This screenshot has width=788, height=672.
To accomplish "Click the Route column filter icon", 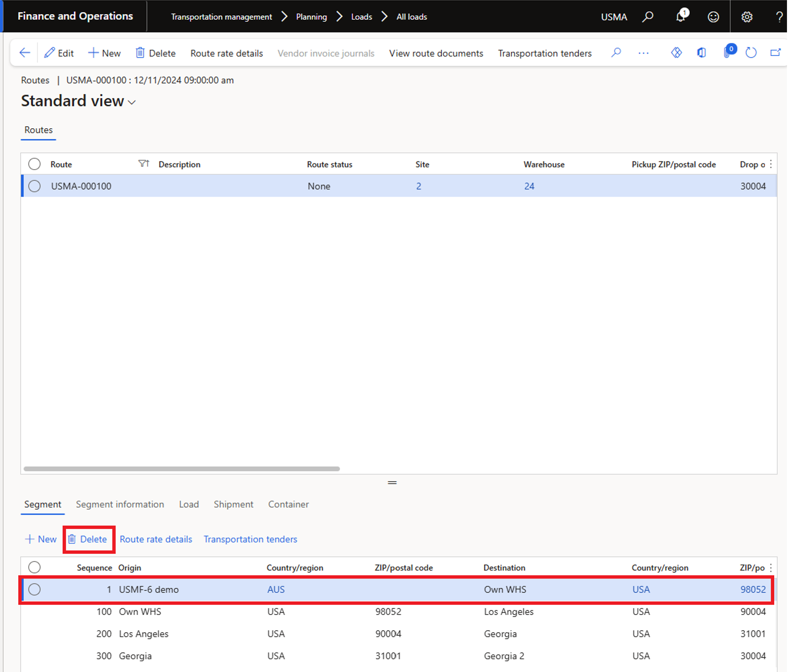I will [x=144, y=164].
